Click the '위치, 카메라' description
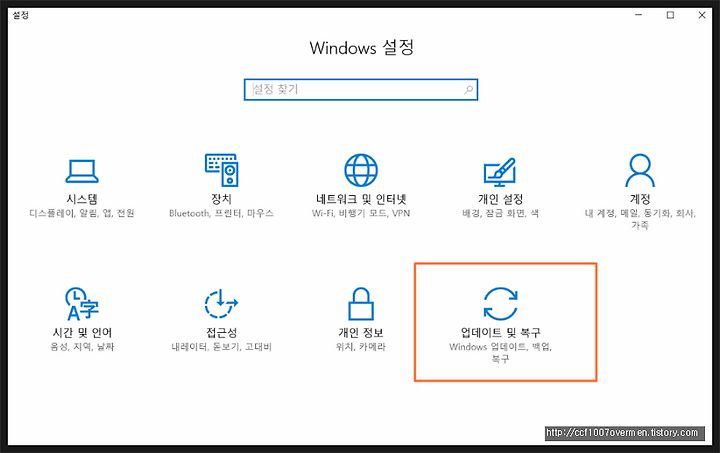The height and width of the screenshot is (453, 720). [361, 347]
